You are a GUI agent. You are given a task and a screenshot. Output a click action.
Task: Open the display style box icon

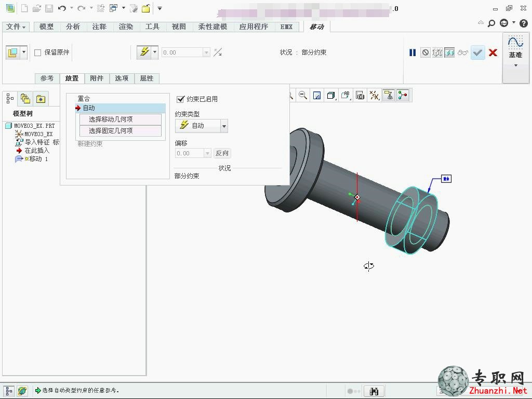(331, 96)
